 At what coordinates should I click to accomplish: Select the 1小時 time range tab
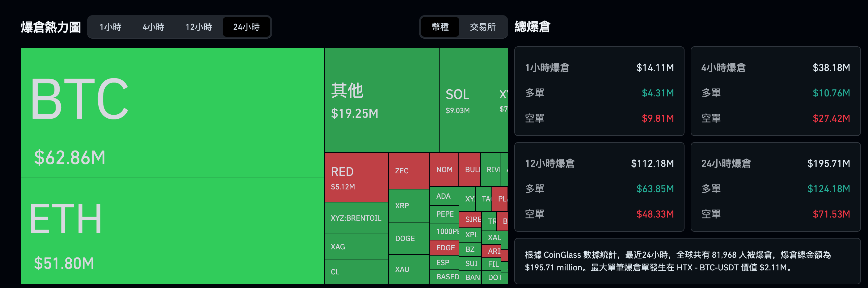(110, 27)
